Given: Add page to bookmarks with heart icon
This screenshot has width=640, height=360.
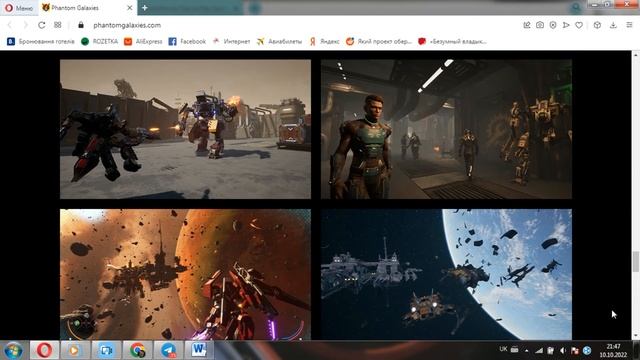Looking at the screenshot, I should tap(579, 25).
